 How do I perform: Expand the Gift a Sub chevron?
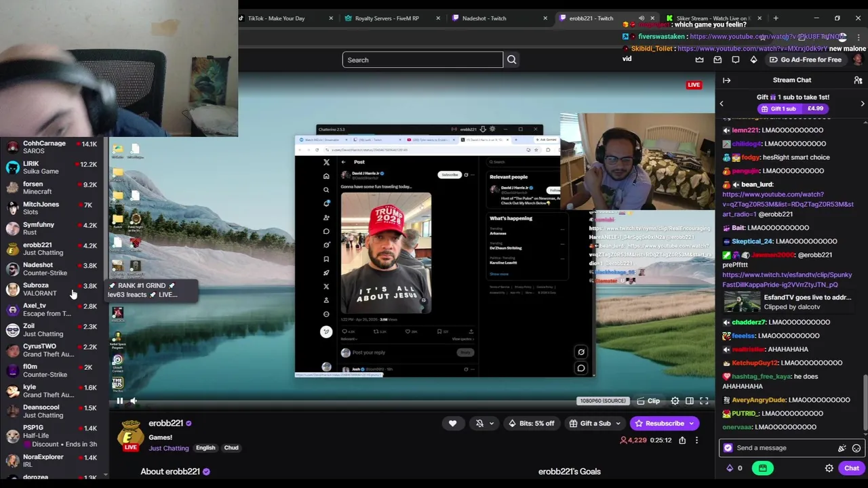pos(618,424)
